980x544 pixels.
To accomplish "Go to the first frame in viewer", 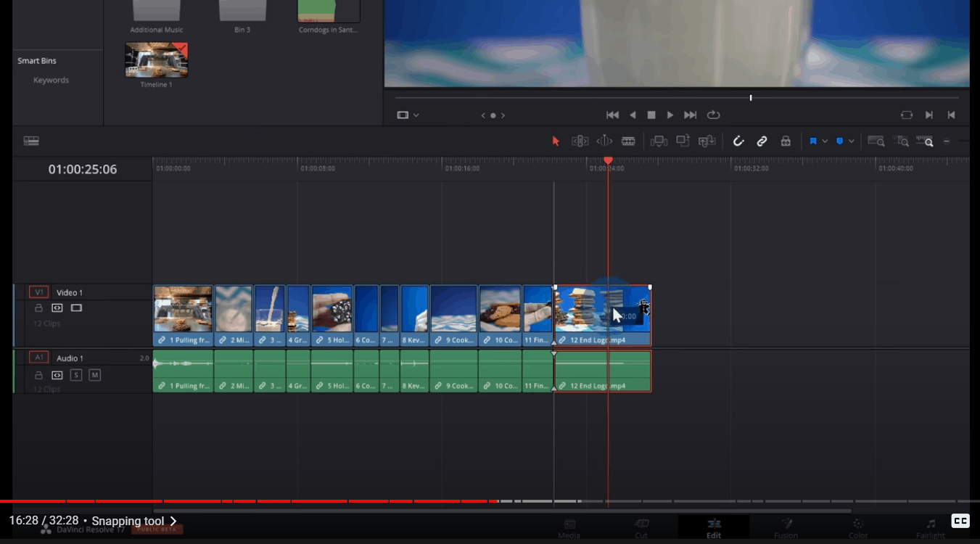I will click(x=612, y=115).
